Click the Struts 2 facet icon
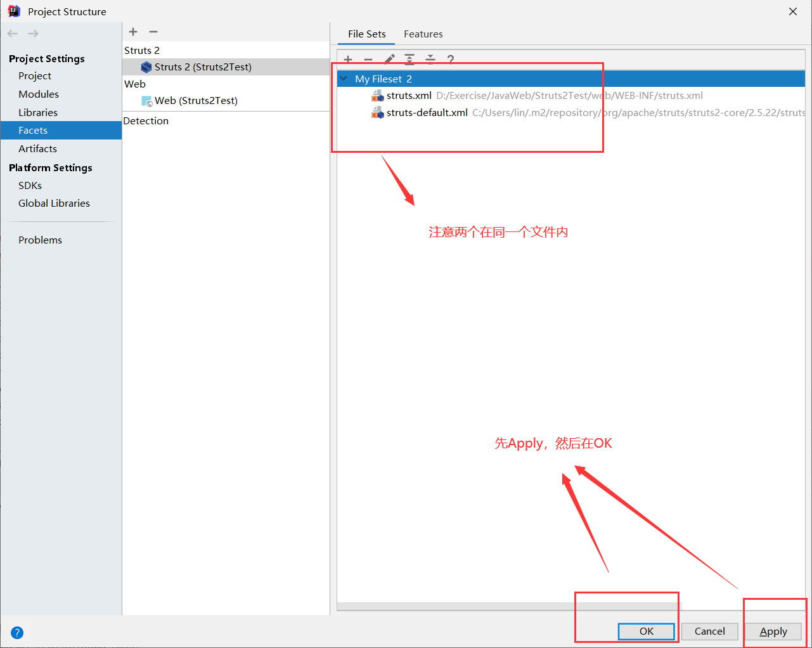This screenshot has width=812, height=648. (146, 67)
